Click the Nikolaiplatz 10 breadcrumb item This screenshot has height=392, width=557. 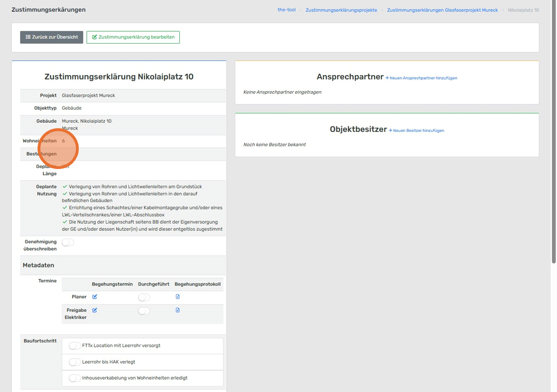pos(523,10)
